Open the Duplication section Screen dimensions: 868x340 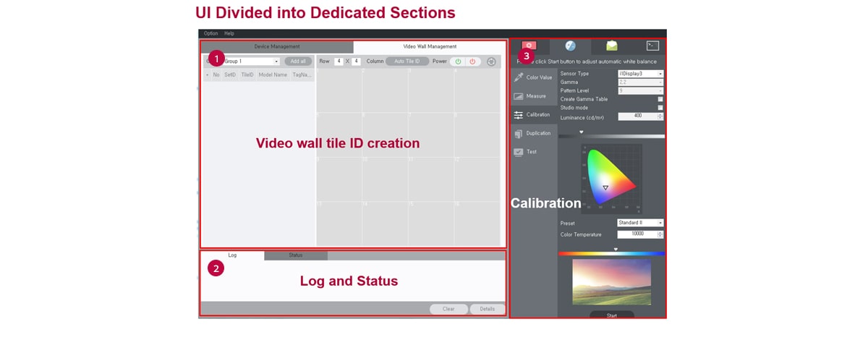pos(519,134)
